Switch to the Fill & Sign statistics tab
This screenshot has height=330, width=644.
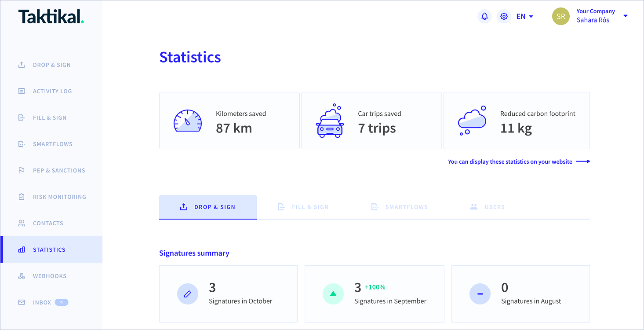coord(303,207)
